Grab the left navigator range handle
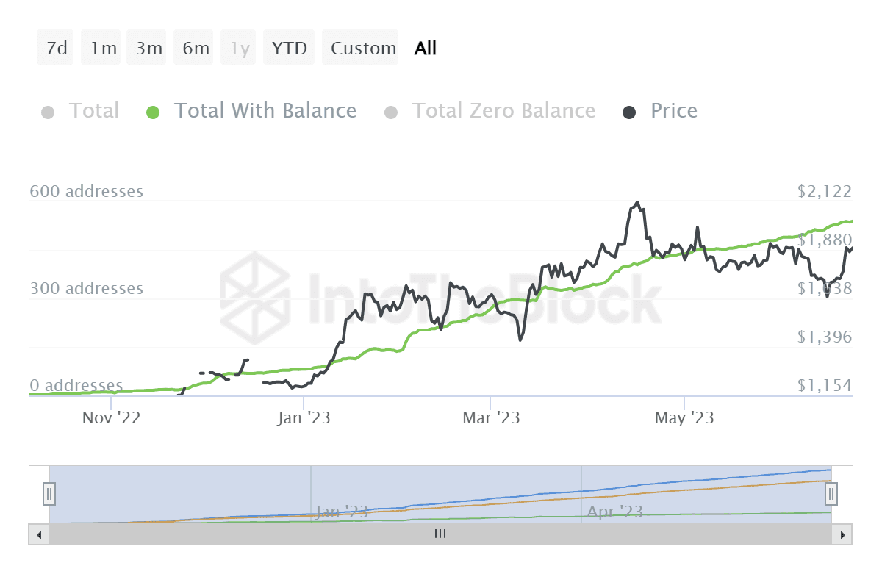 pos(49,493)
